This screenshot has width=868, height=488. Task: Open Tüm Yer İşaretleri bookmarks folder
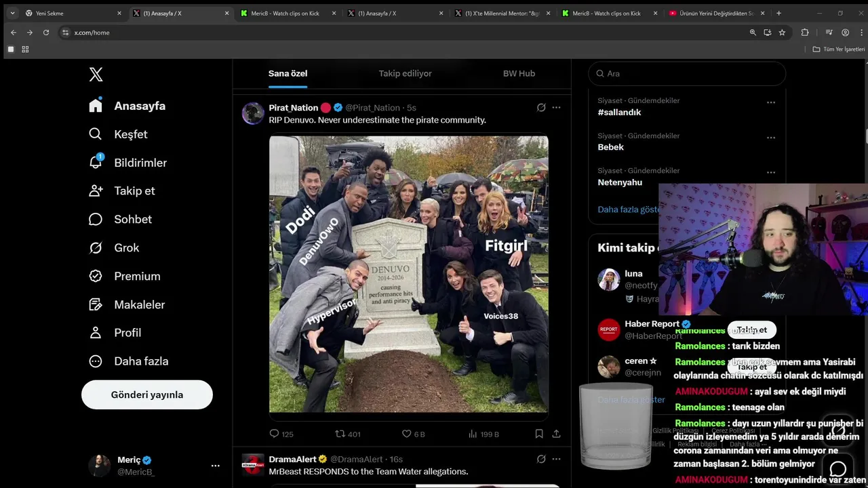click(839, 49)
